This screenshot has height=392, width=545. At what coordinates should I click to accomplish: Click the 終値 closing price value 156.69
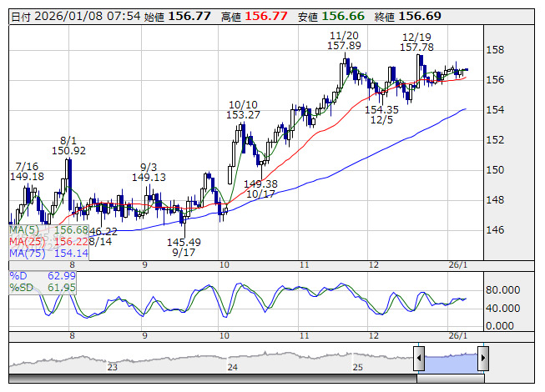point(419,16)
